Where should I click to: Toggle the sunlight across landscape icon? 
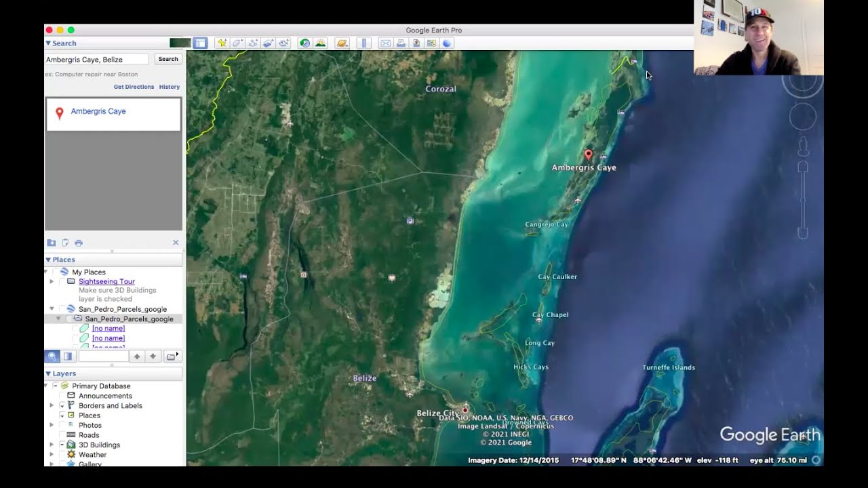coord(321,43)
